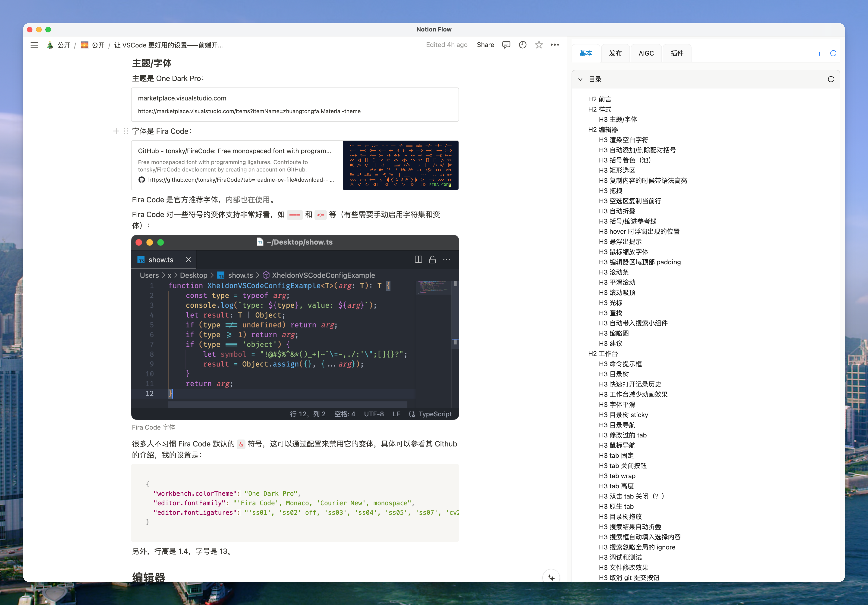868x605 pixels.
Task: Jump to H3 滚动条 in outline
Action: click(614, 272)
